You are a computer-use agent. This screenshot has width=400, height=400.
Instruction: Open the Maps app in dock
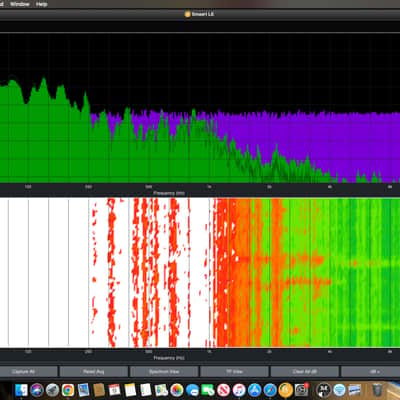click(162, 389)
